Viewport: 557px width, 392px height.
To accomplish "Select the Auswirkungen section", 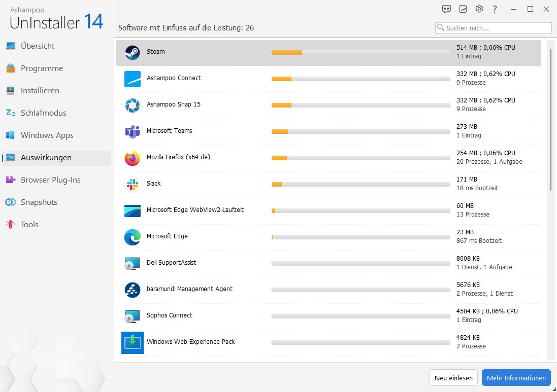I will click(56, 158).
